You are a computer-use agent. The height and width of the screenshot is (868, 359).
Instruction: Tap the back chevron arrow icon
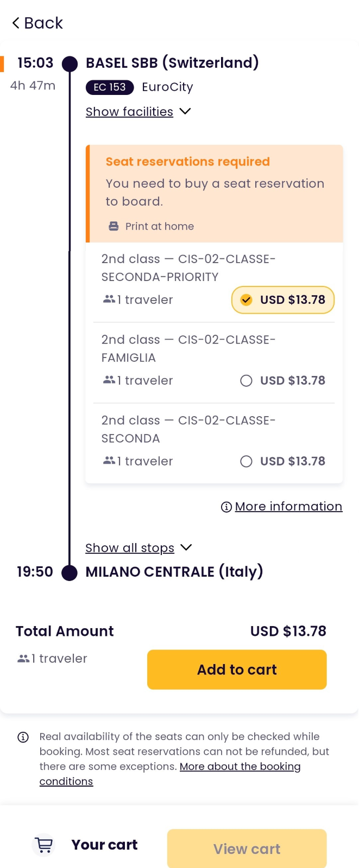[16, 23]
